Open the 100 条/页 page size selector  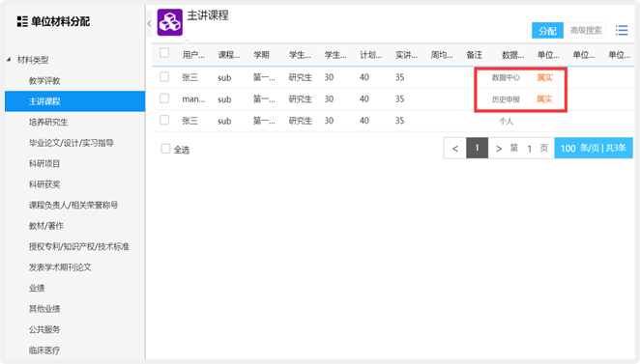593,148
